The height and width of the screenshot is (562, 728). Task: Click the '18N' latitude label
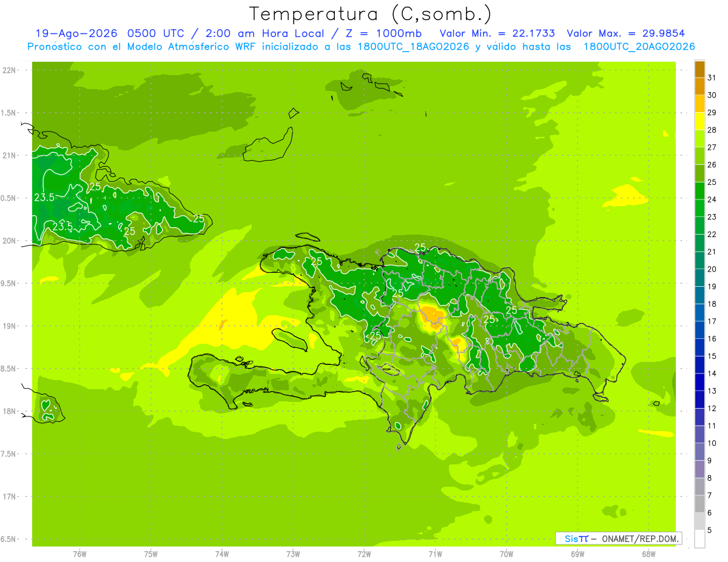click(9, 411)
